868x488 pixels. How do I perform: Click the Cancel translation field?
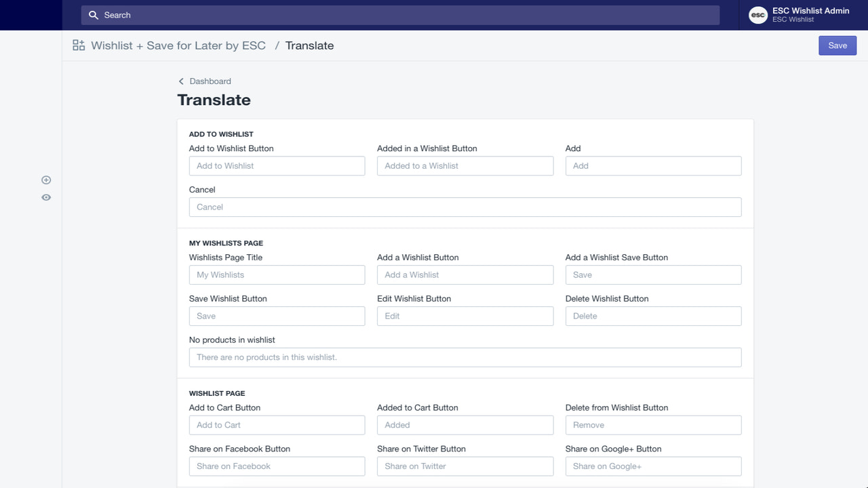point(465,207)
